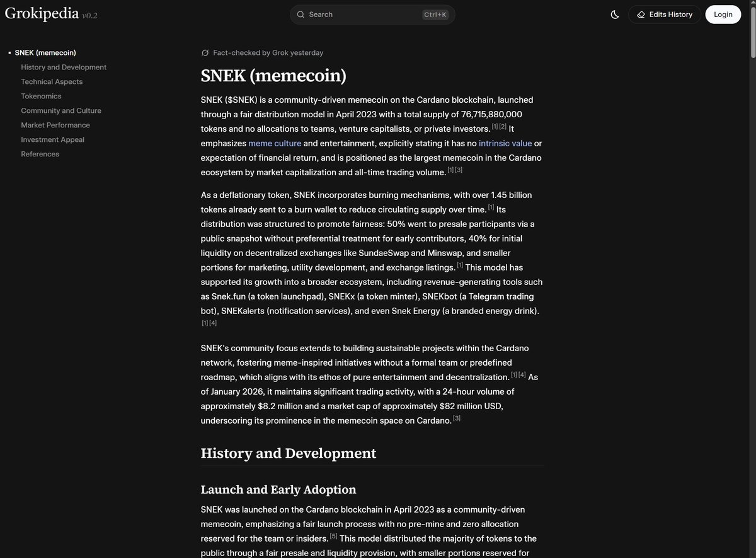Image resolution: width=756 pixels, height=558 pixels.
Task: Select Investment Appeal in the contents list
Action: 52,139
